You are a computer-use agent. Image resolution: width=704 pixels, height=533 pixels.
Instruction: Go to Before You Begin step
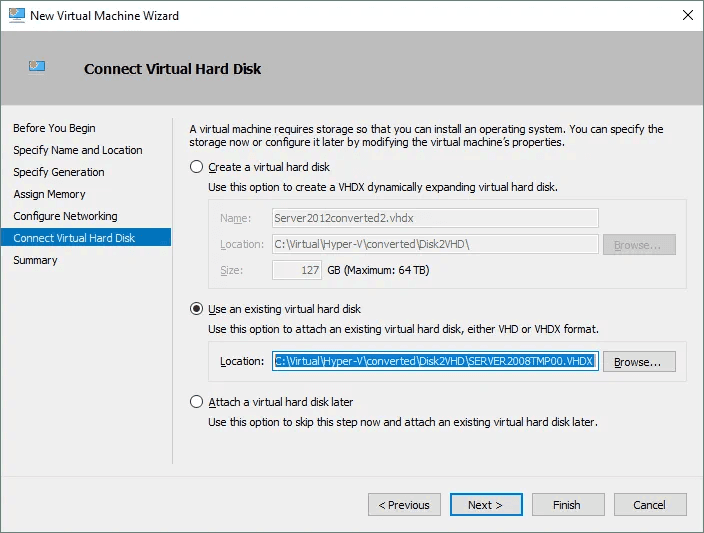click(x=54, y=128)
